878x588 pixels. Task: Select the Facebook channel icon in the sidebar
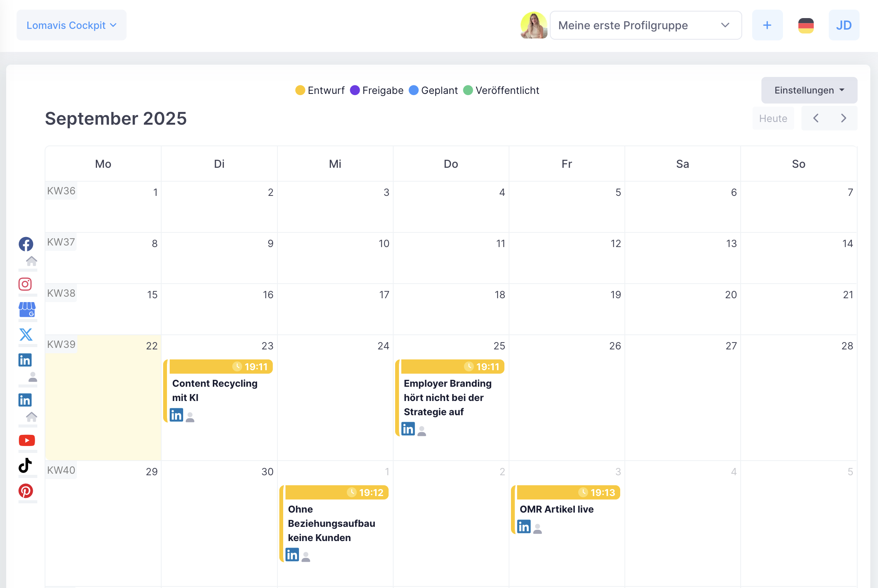click(x=26, y=244)
